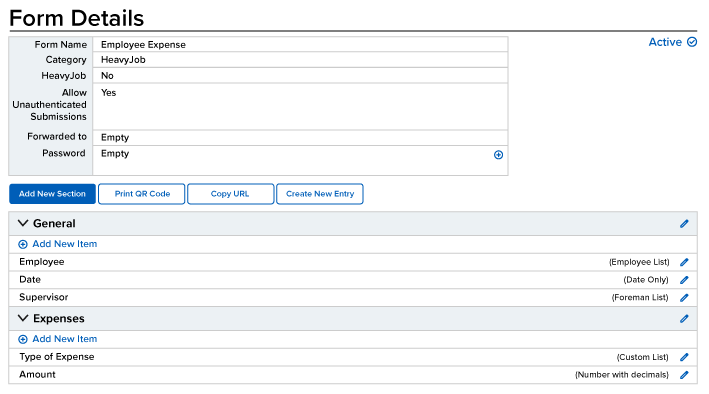Edit the Supervisor item pencil icon
The image size is (709, 394).
(684, 298)
